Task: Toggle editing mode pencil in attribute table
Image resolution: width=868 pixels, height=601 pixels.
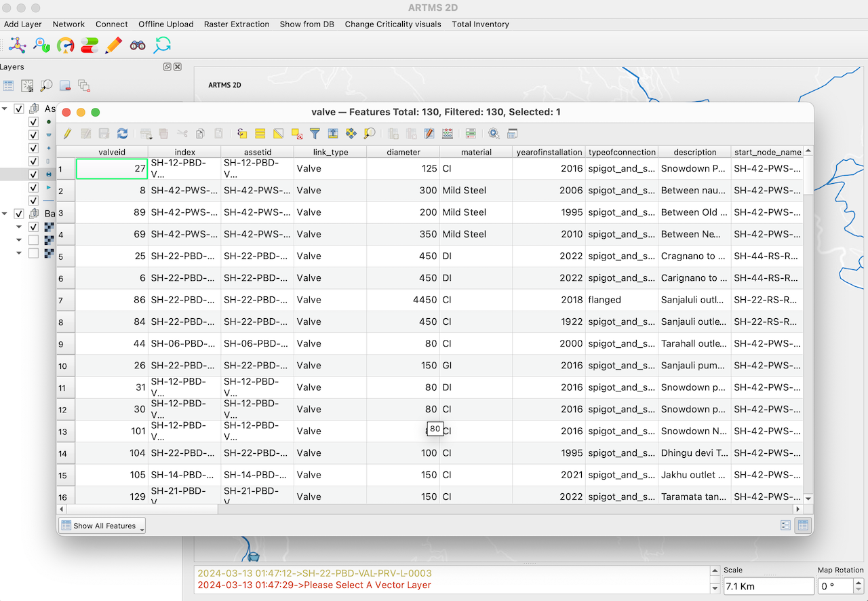Action: 67,134
